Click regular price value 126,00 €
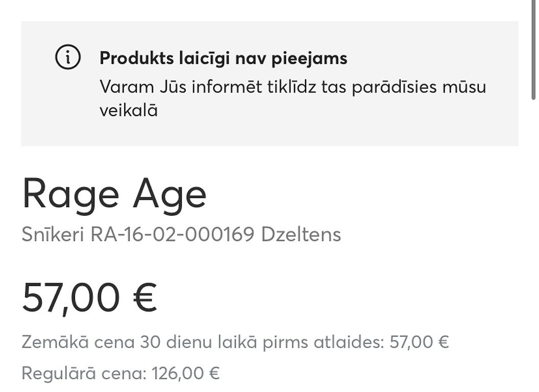 point(186,373)
